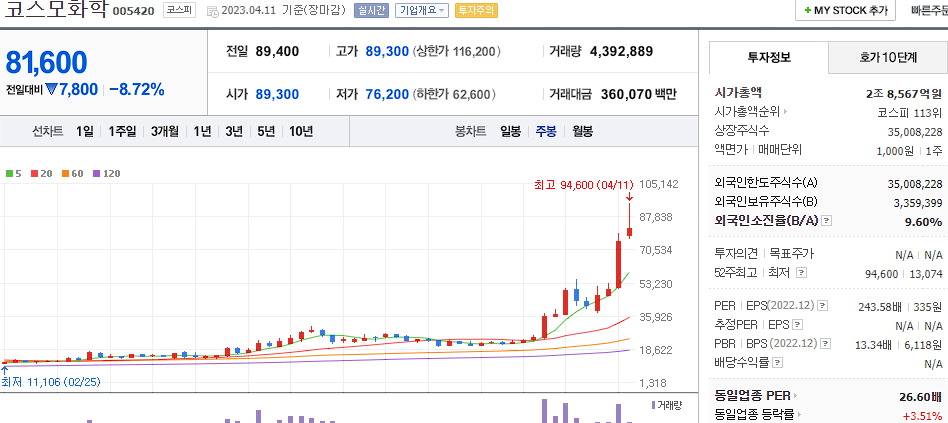Open the 기업개요 dropdown

coord(422,10)
